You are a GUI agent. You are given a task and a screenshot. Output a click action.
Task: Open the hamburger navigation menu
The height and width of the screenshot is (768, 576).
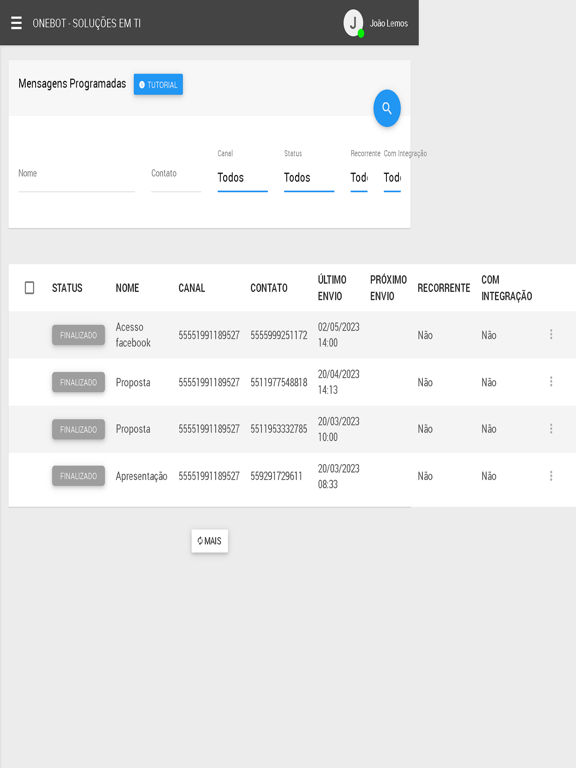click(x=16, y=23)
